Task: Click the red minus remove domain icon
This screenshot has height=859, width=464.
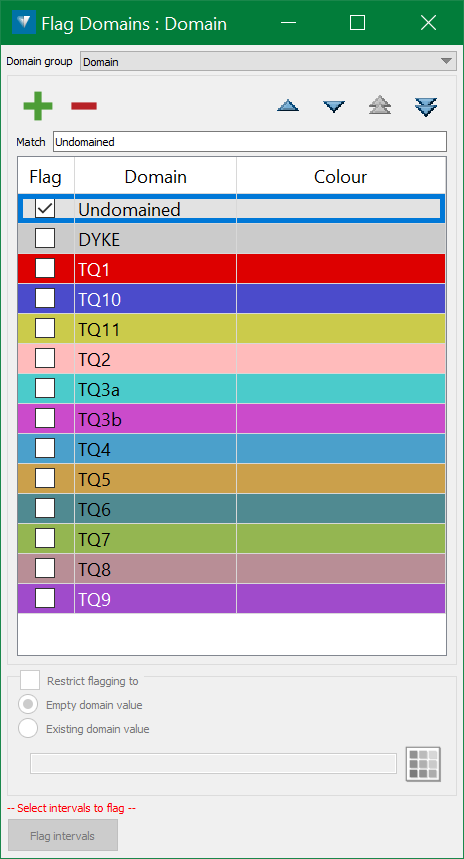Action: [x=84, y=106]
